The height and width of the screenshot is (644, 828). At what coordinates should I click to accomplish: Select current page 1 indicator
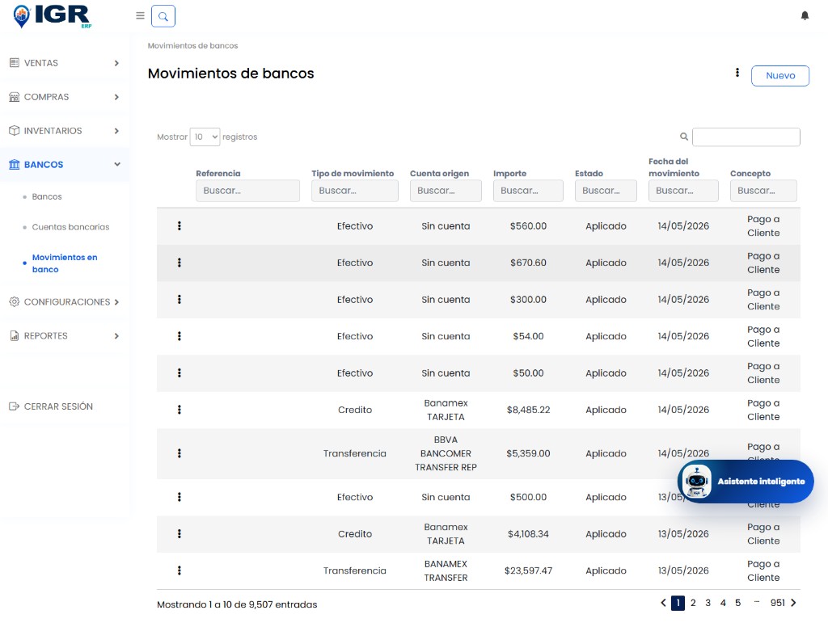pyautogui.click(x=678, y=603)
